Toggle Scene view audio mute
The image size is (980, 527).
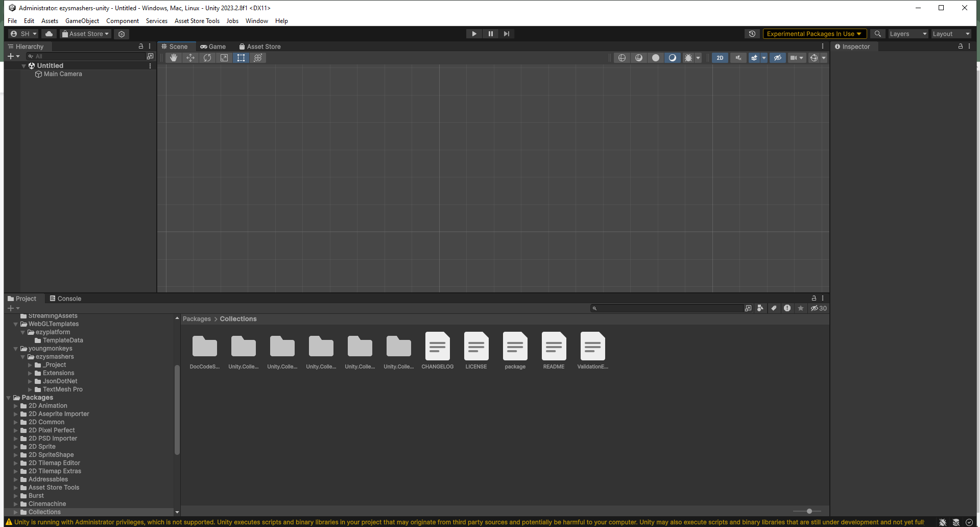738,58
